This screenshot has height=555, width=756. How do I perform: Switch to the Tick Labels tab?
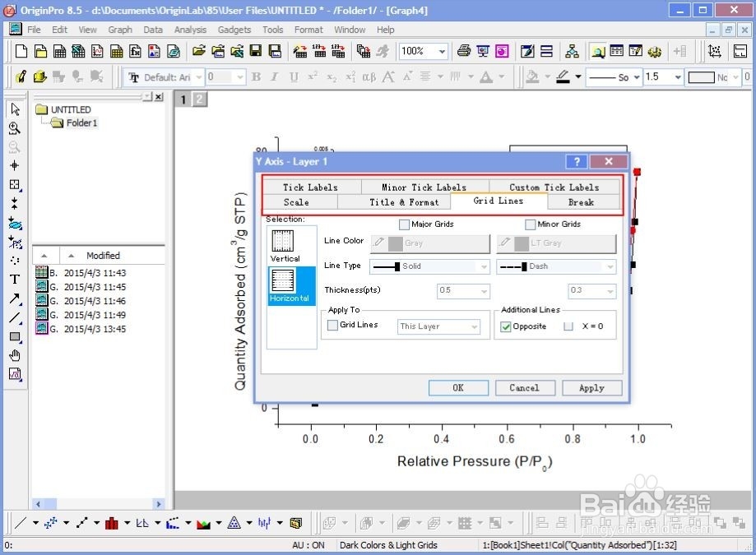310,187
